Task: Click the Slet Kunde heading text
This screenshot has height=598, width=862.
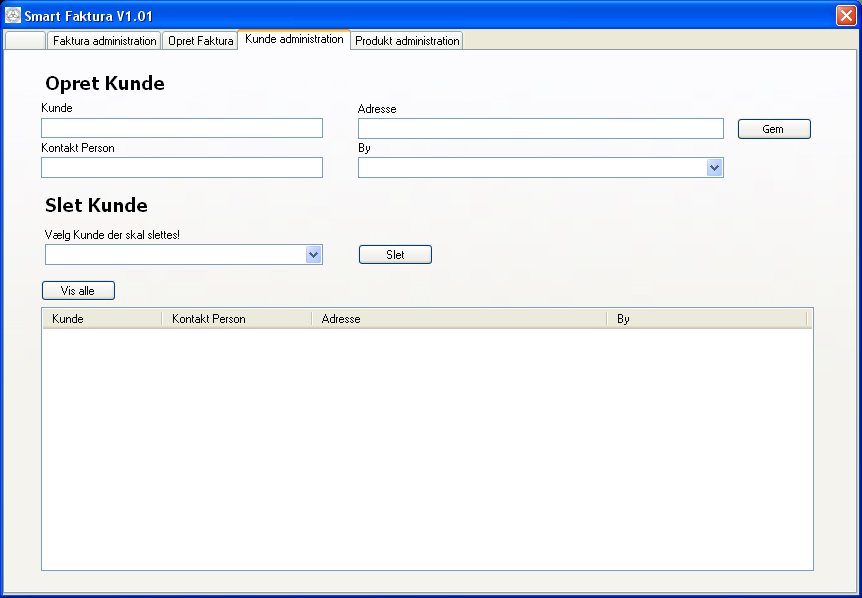Action: click(96, 206)
